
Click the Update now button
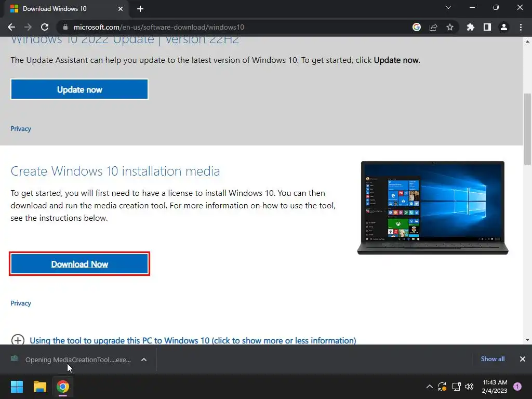coord(79,89)
